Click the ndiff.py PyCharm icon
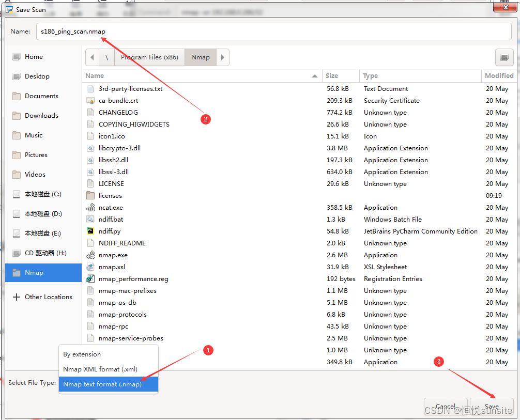 pos(90,231)
